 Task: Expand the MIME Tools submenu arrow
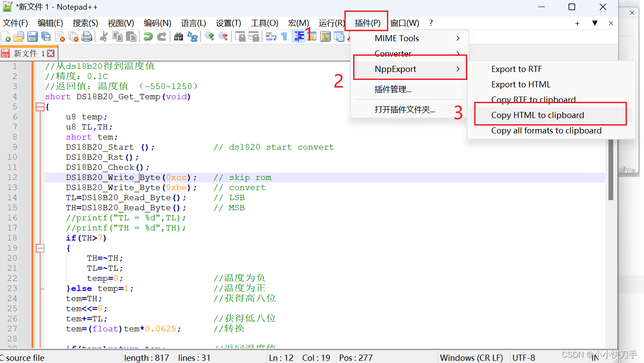(x=458, y=38)
